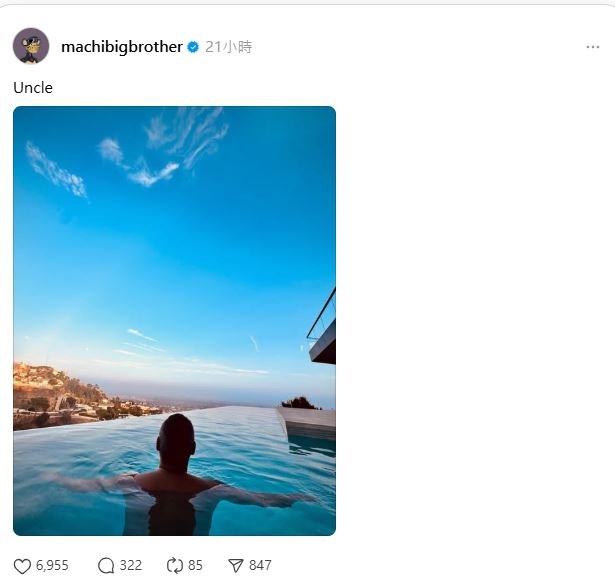
Task: Open machibigbrother's profile avatar
Action: pyautogui.click(x=31, y=46)
